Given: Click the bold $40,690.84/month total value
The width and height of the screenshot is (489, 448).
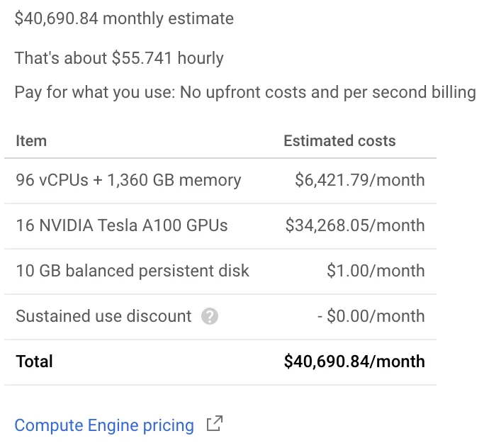Looking at the screenshot, I should point(354,362).
